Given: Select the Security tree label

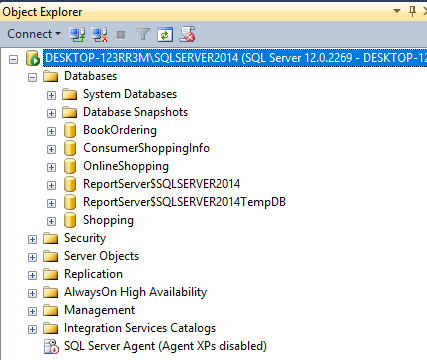Looking at the screenshot, I should (85, 238).
